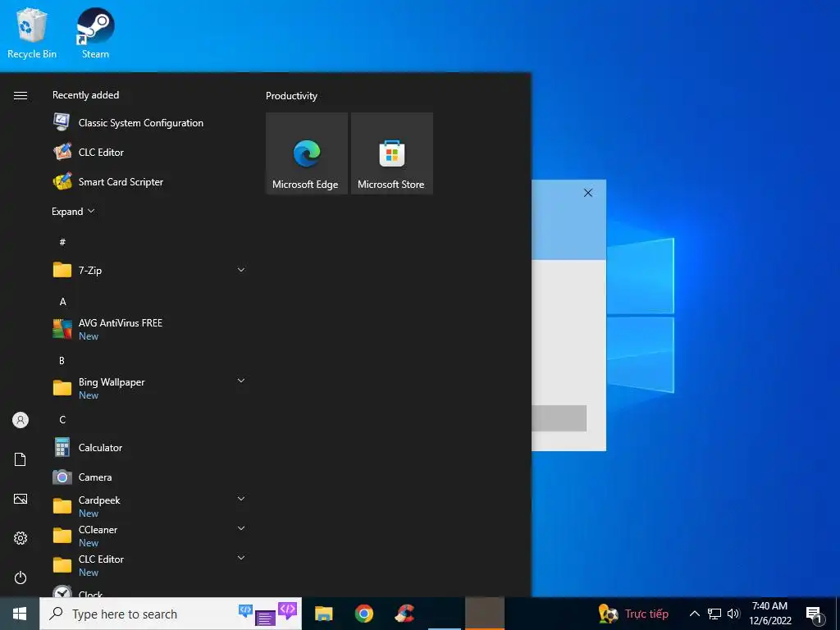Expand the CLC Editor folder chevron
This screenshot has width=840, height=630.
(x=241, y=558)
